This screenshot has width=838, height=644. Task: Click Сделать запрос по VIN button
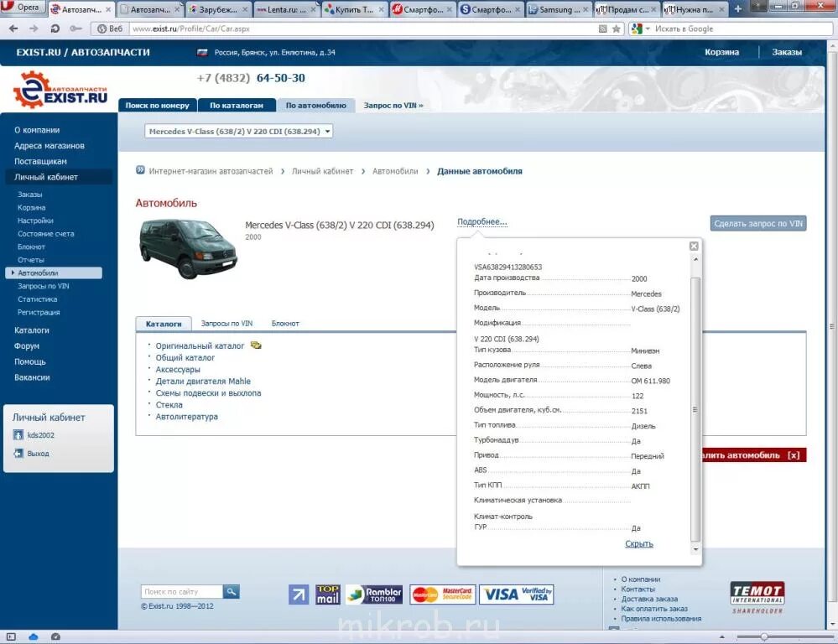pos(757,223)
